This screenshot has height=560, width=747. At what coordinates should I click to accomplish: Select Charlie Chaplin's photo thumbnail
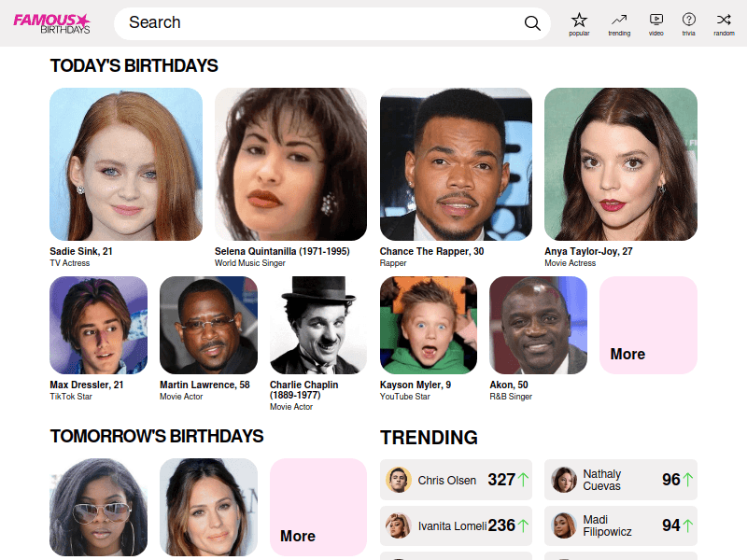tap(317, 326)
